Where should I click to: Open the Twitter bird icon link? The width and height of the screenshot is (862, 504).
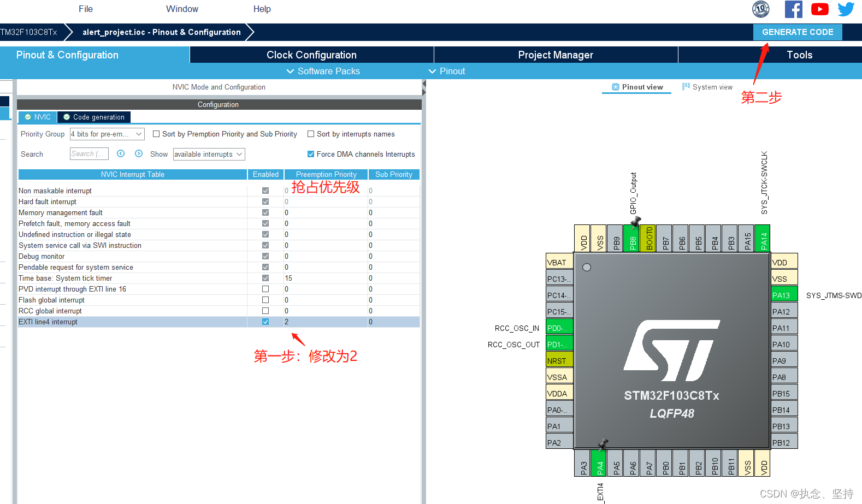(846, 9)
